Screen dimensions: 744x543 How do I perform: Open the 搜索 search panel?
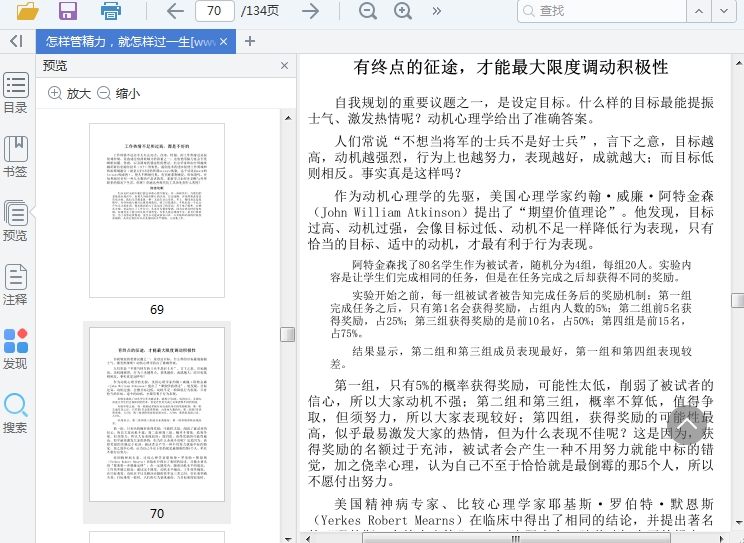pyautogui.click(x=15, y=413)
